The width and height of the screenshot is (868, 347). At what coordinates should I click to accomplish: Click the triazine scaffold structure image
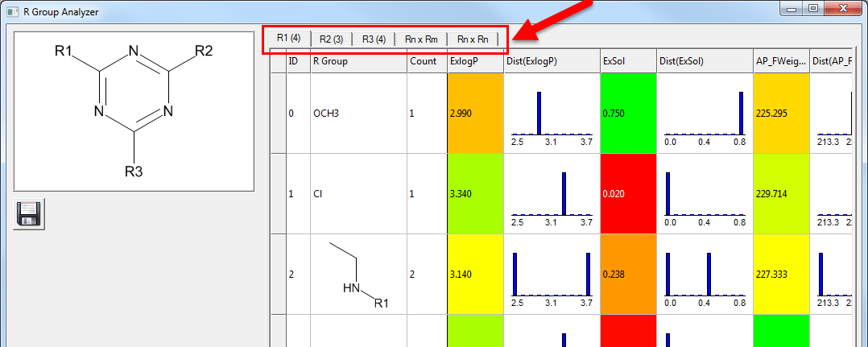click(134, 111)
